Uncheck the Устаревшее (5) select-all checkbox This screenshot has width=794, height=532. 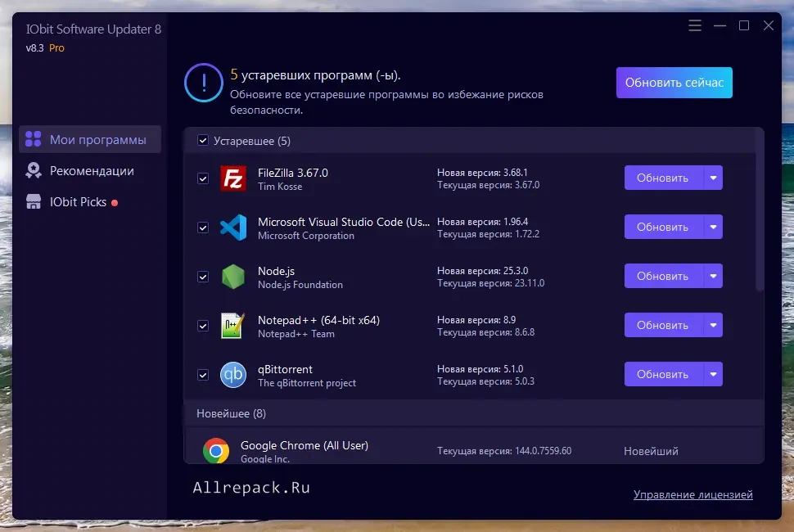203,140
